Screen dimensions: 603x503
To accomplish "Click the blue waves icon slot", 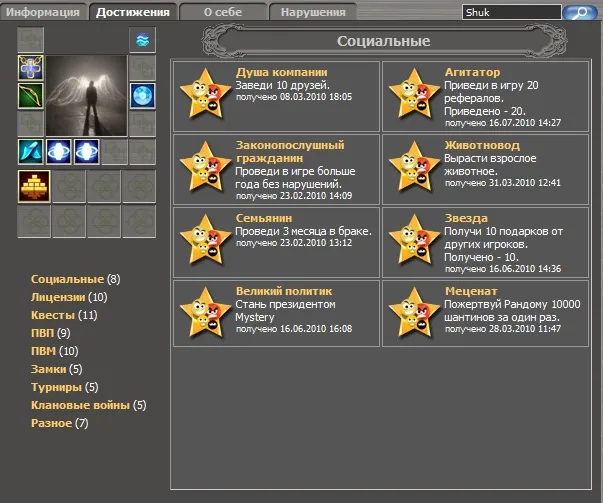I will (x=143, y=40).
